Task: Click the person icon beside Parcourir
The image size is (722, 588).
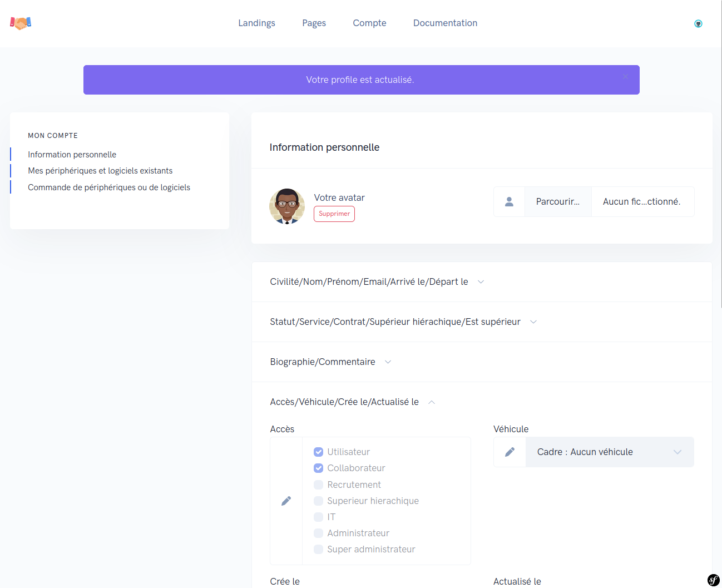Action: pyautogui.click(x=509, y=201)
